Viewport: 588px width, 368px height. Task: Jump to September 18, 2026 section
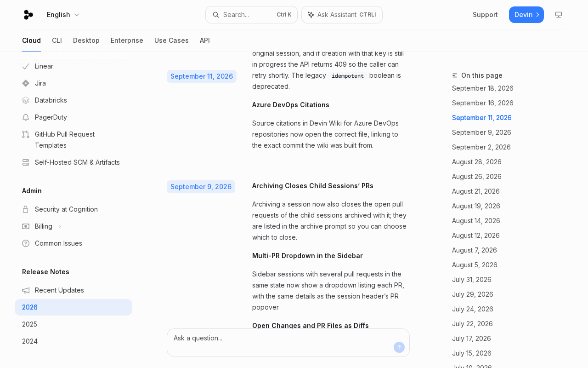(x=483, y=88)
